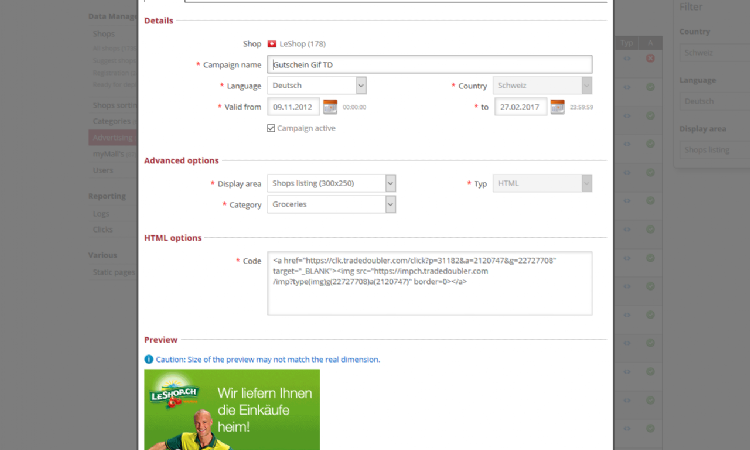
Task: Click the LeShop flag icon
Action: click(271, 44)
